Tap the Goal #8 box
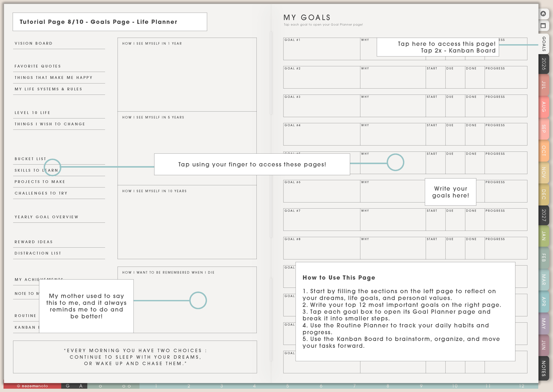Viewport: 553px width, 392px height. pos(322,248)
